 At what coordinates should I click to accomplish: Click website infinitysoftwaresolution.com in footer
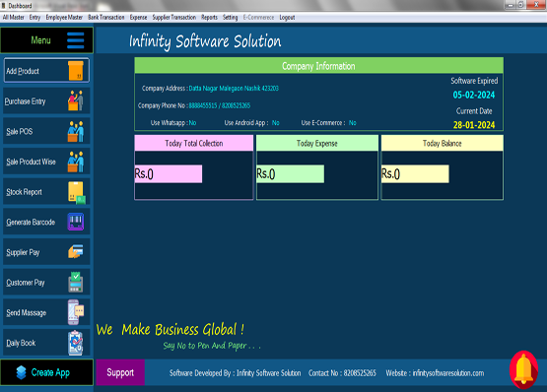coord(448,373)
